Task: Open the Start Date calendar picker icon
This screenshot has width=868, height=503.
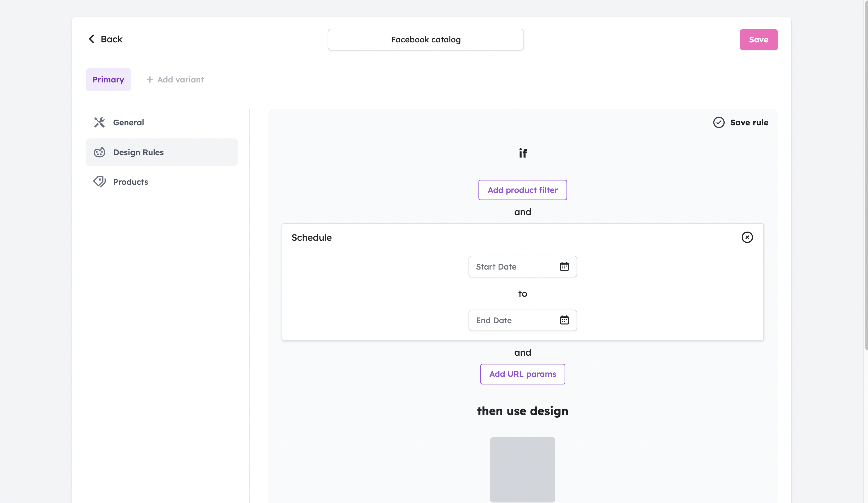Action: coord(564,266)
